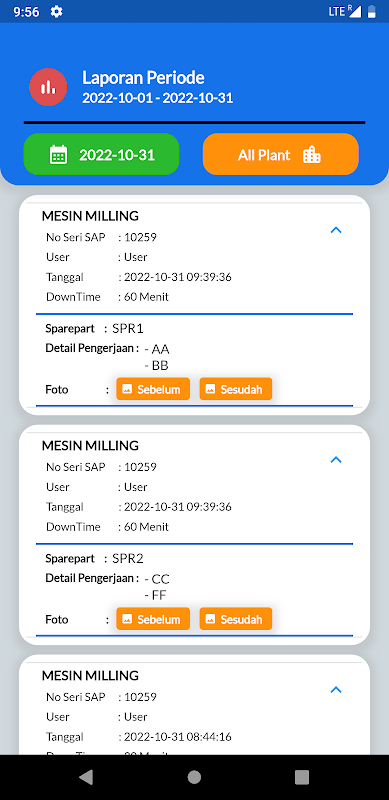The width and height of the screenshot is (389, 800).
Task: Click the building icon beside All Plant
Action: point(312,155)
